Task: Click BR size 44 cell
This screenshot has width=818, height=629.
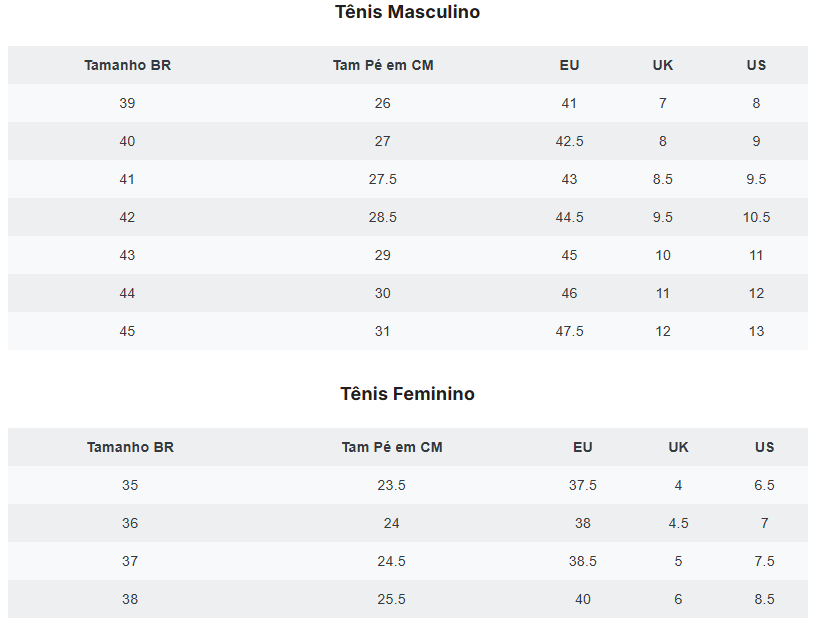Action: point(127,293)
